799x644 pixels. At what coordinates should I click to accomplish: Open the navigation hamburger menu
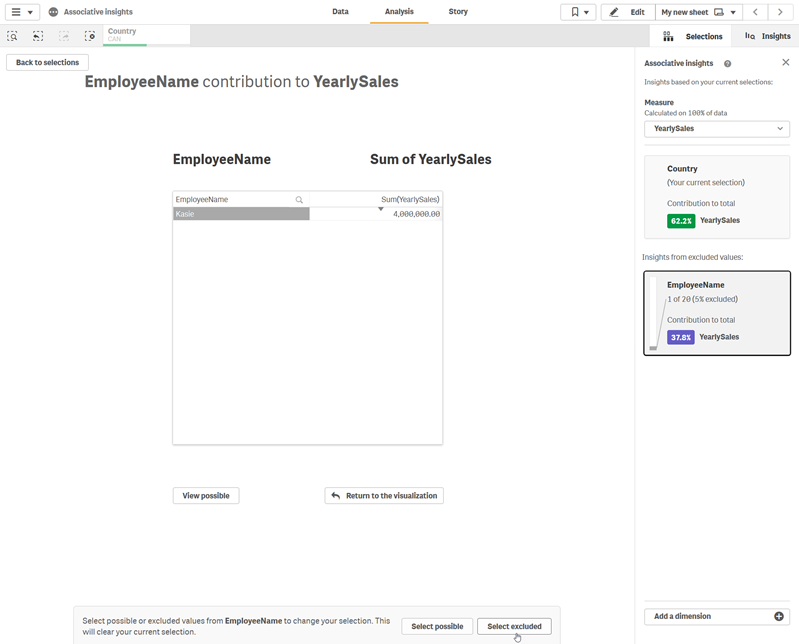coord(22,12)
